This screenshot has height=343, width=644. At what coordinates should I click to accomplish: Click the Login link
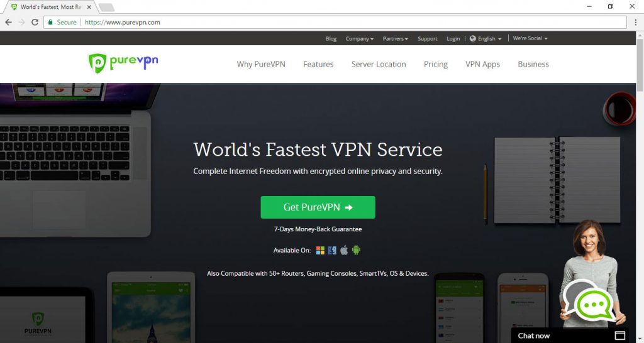tap(453, 38)
